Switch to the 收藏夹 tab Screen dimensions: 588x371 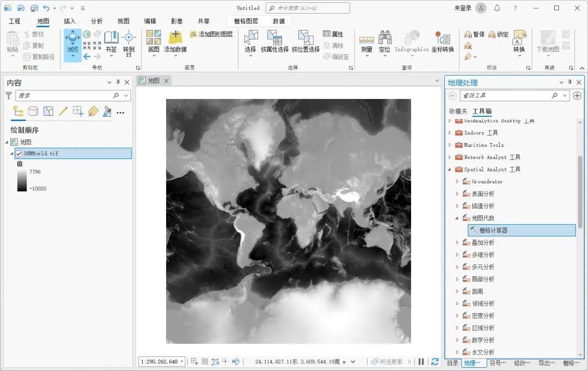[458, 111]
